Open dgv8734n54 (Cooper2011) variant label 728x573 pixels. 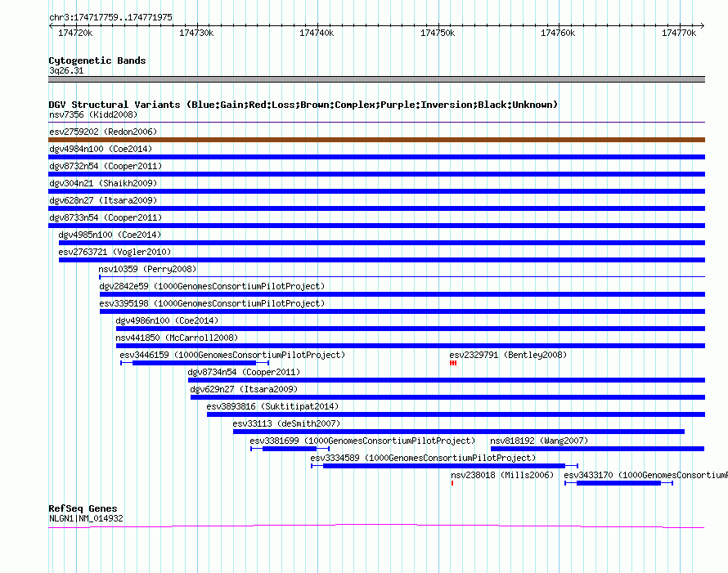[244, 372]
